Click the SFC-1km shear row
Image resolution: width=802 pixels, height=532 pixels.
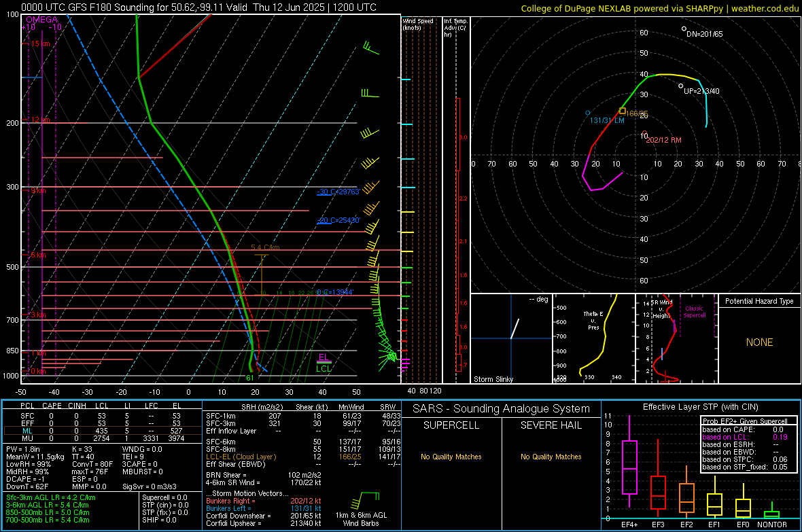coord(303,416)
